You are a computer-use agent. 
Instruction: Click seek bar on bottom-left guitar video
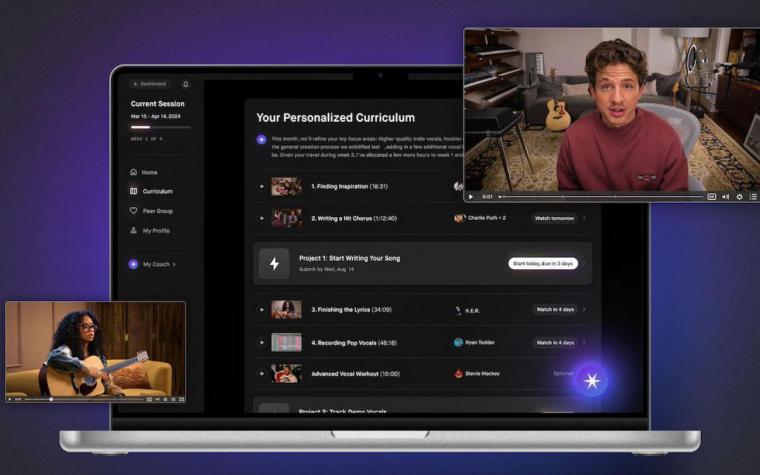click(x=84, y=399)
